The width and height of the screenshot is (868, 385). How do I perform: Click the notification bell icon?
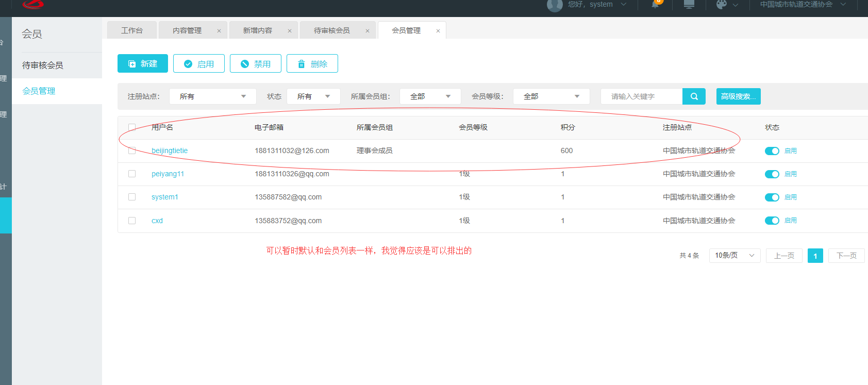[655, 5]
